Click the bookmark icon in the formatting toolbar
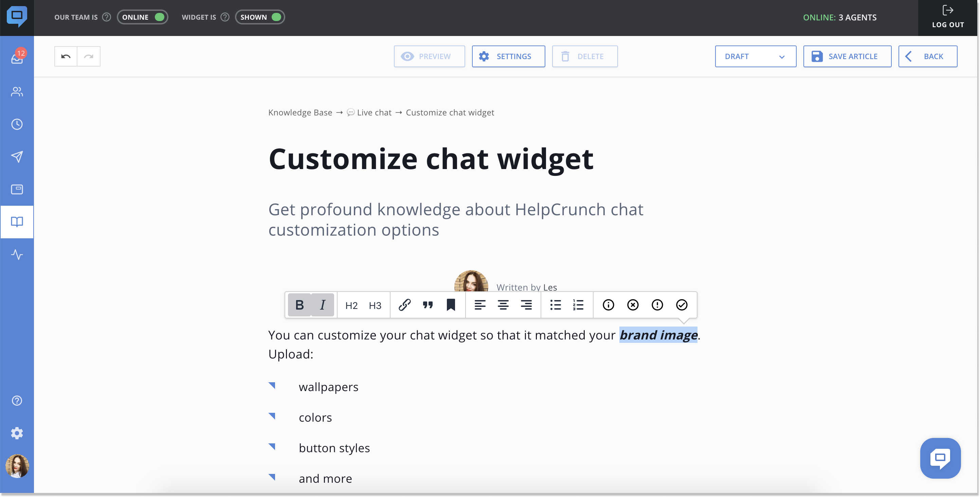This screenshot has width=980, height=497. pyautogui.click(x=451, y=305)
